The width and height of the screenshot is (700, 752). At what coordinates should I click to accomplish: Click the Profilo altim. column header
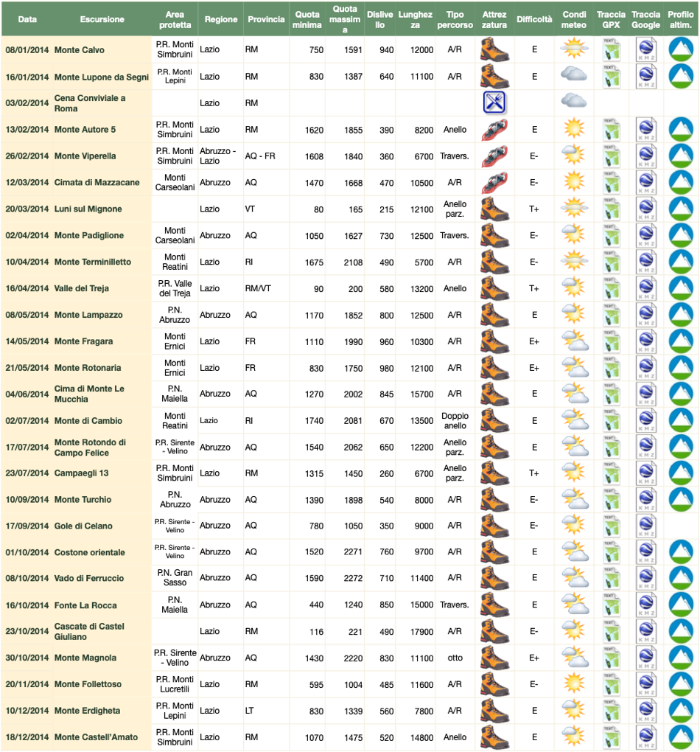tap(681, 20)
